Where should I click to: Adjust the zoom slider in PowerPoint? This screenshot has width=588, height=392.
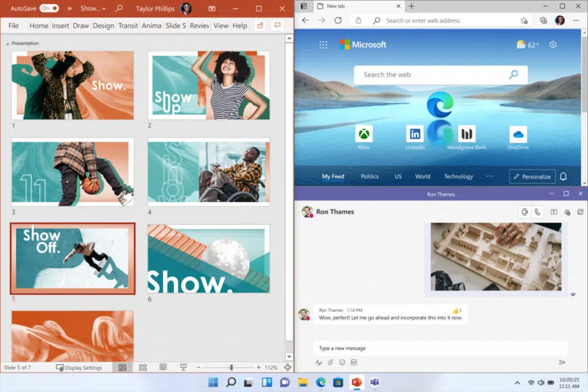(230, 367)
